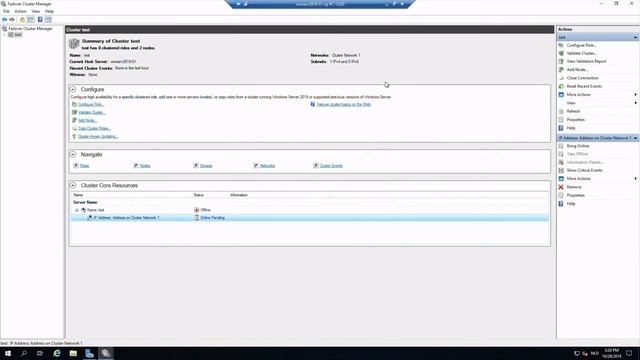Open the Copy Cluster Roles link
Viewport: 640px width, 360px height.
[x=94, y=129]
